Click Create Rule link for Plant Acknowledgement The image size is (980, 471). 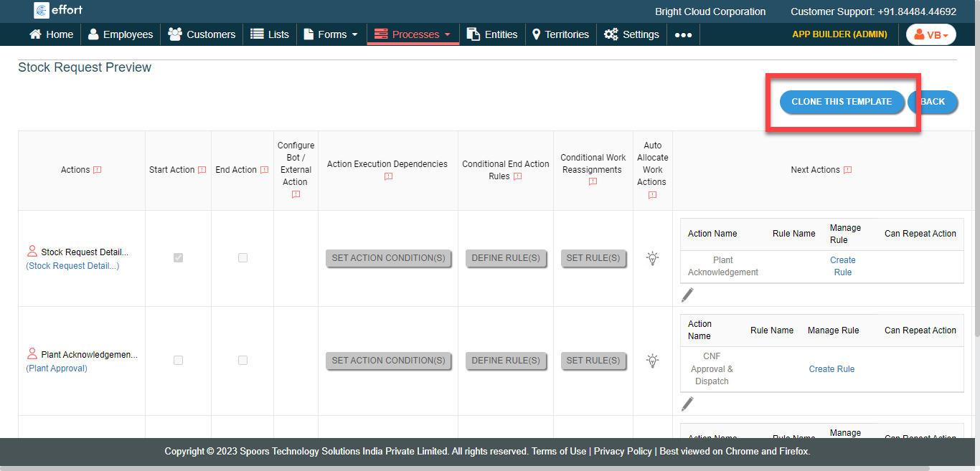point(842,266)
